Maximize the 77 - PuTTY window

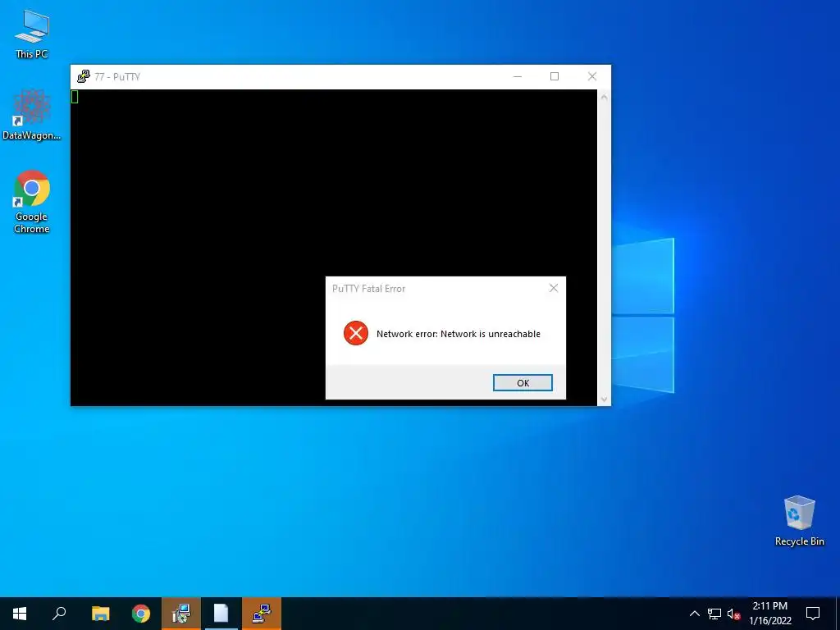pyautogui.click(x=555, y=76)
